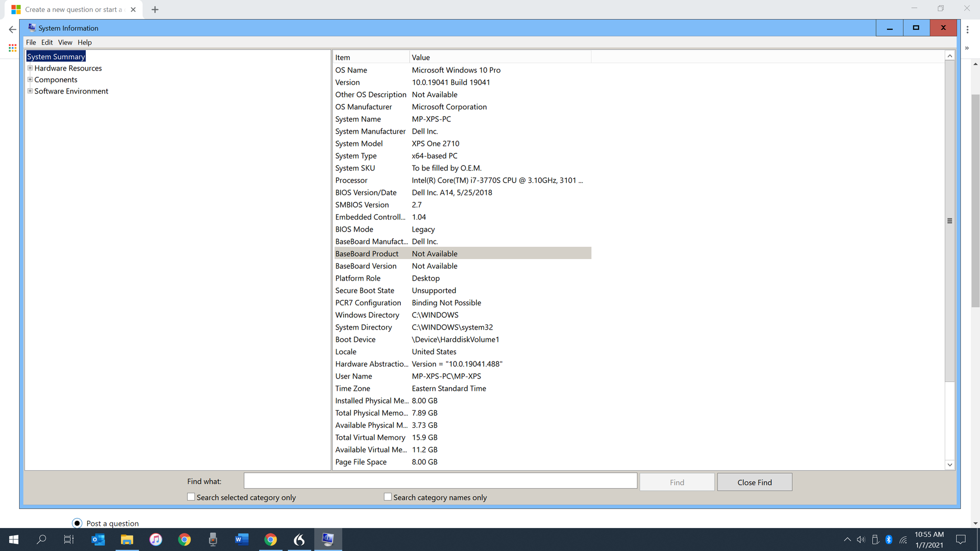This screenshot has width=980, height=551.
Task: Open the Help menu
Action: (x=85, y=42)
